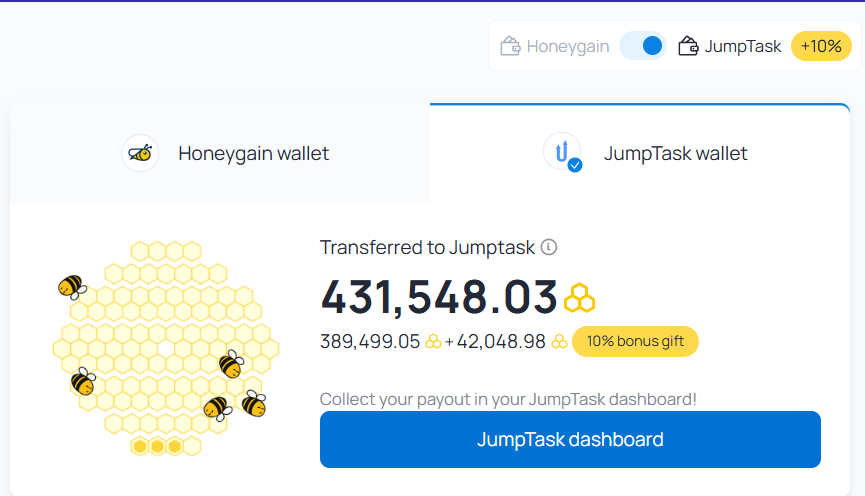Viewport: 865px width, 496px height.
Task: Switch to the JumpTask wallet tab
Action: pyautogui.click(x=640, y=153)
